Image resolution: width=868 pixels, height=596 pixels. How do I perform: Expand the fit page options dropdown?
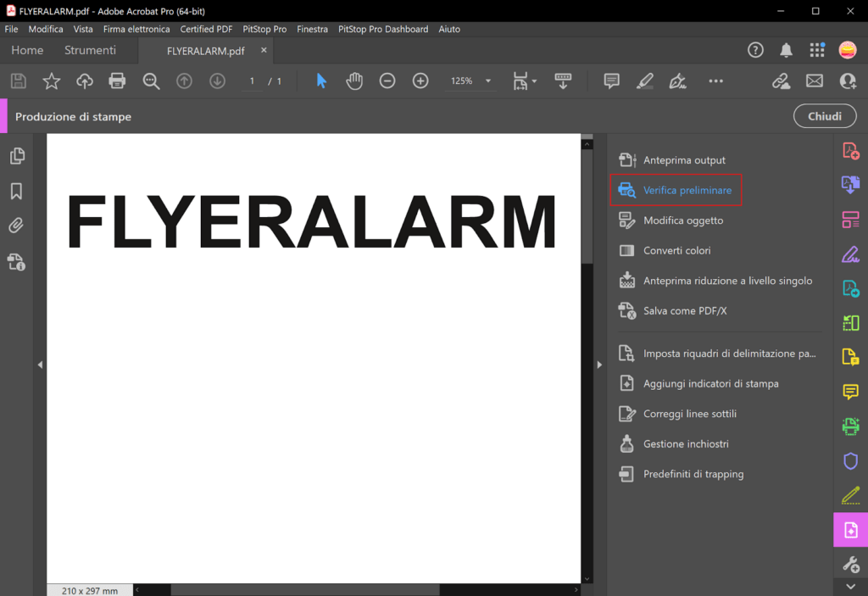coord(534,81)
